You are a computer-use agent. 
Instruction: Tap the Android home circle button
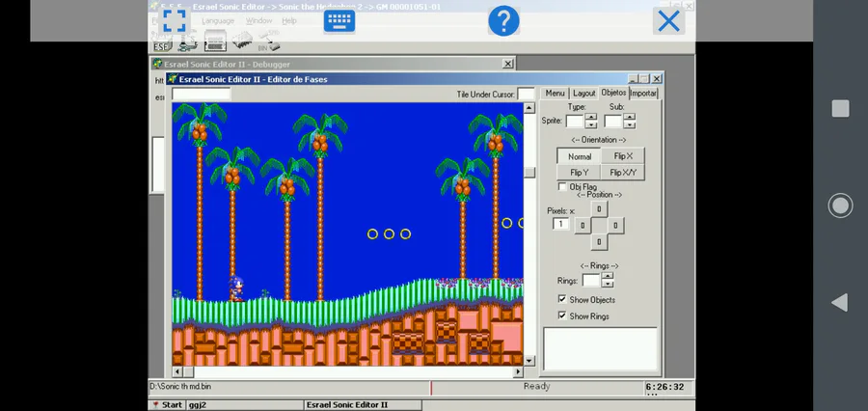pyautogui.click(x=840, y=206)
